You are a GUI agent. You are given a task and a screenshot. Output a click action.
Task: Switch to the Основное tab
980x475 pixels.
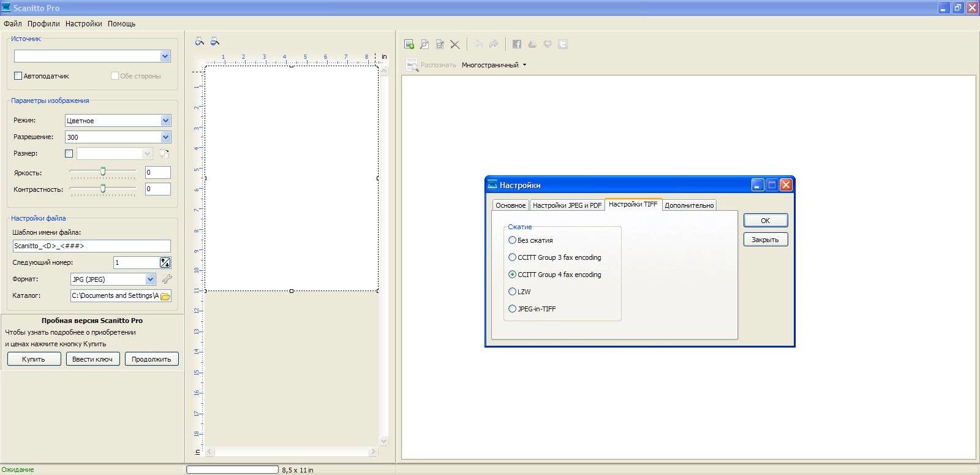[510, 205]
